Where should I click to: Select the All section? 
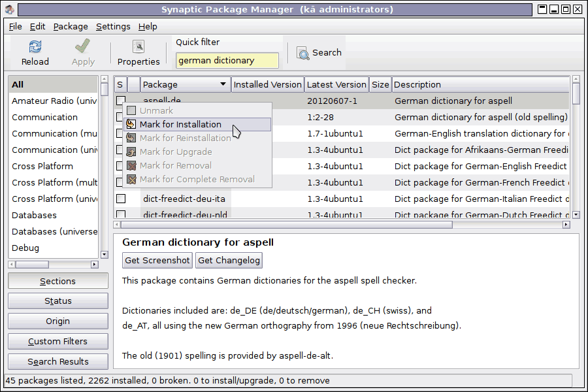53,84
